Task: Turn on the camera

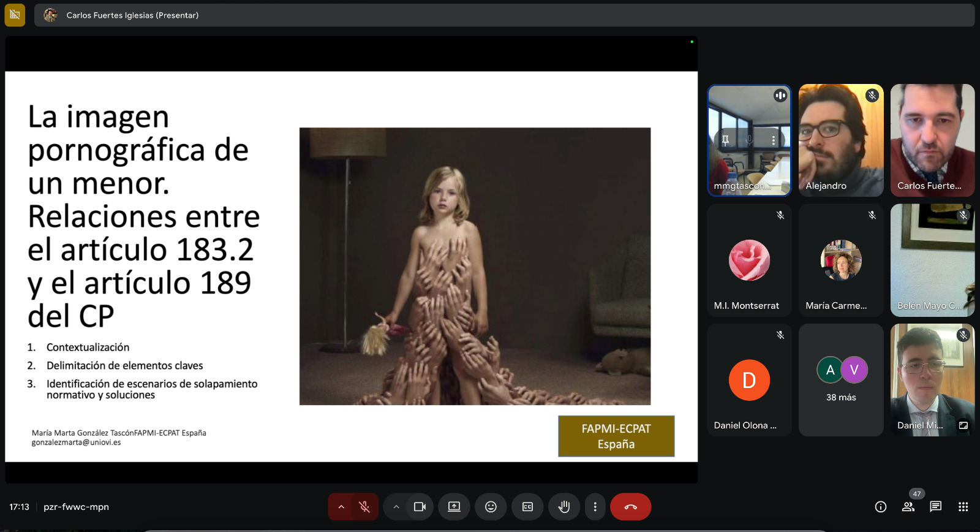Action: [x=420, y=507]
